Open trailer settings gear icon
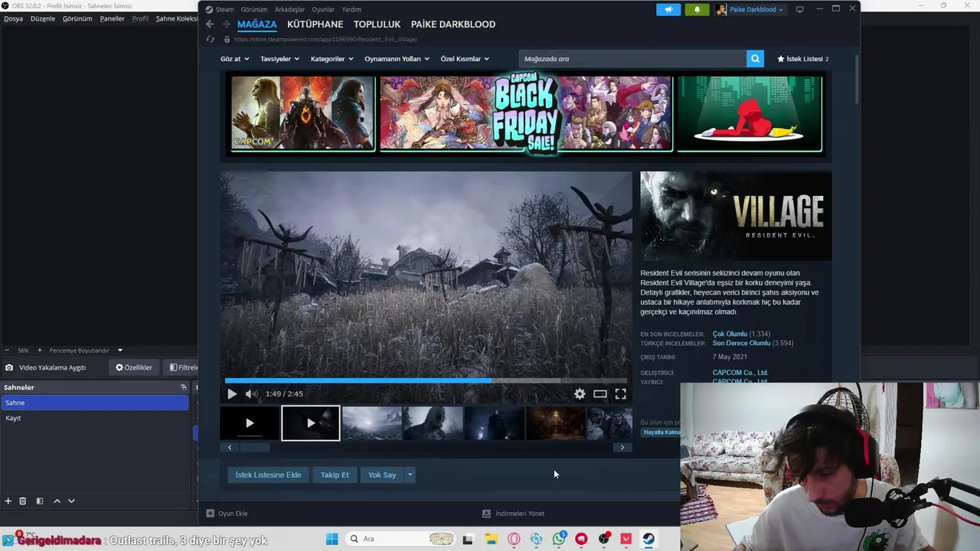Image resolution: width=980 pixels, height=551 pixels. point(580,394)
